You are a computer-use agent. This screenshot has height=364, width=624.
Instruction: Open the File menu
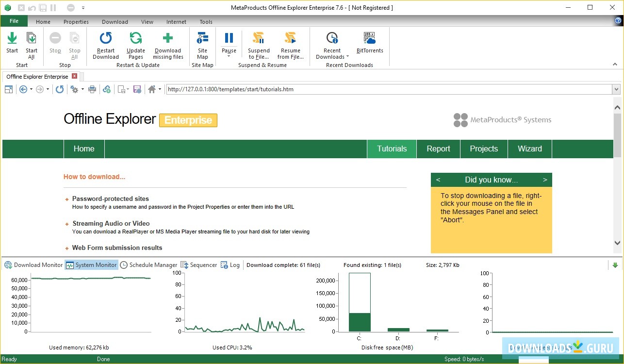click(14, 21)
